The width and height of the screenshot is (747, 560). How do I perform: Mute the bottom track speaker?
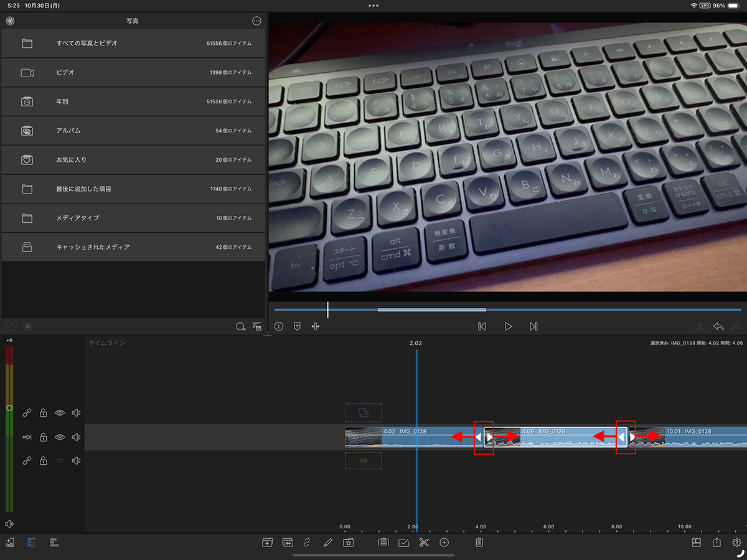click(76, 461)
